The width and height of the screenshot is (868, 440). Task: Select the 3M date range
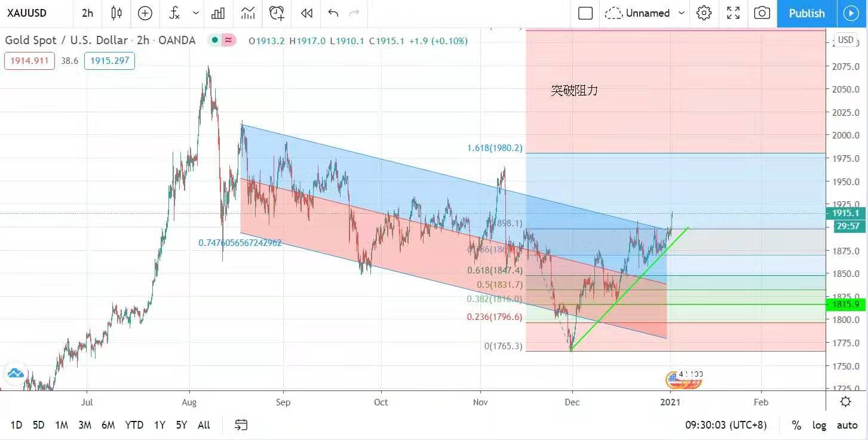(x=85, y=425)
